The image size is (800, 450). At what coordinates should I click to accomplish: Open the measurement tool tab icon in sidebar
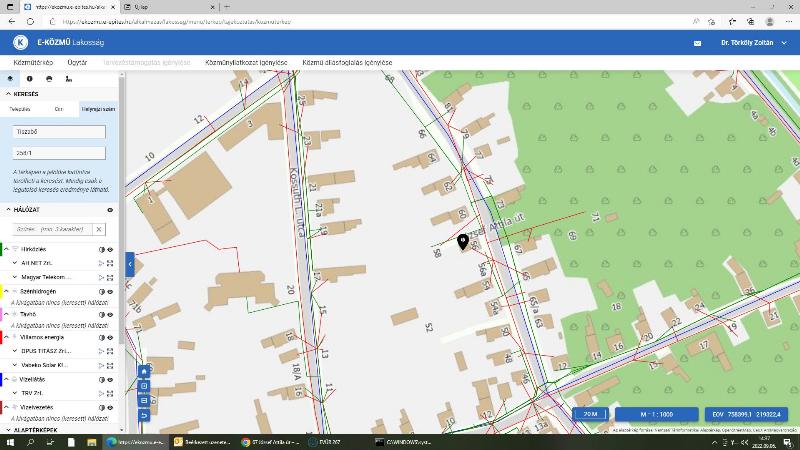(x=69, y=79)
